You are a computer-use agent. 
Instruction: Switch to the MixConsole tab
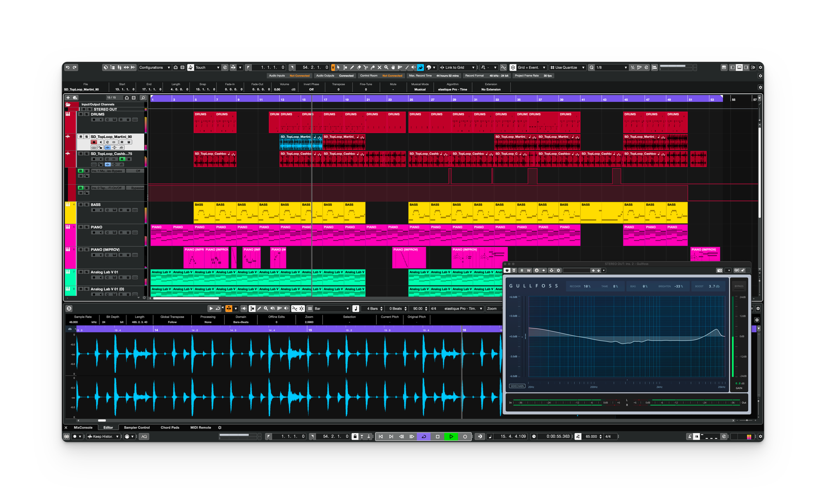(x=83, y=427)
